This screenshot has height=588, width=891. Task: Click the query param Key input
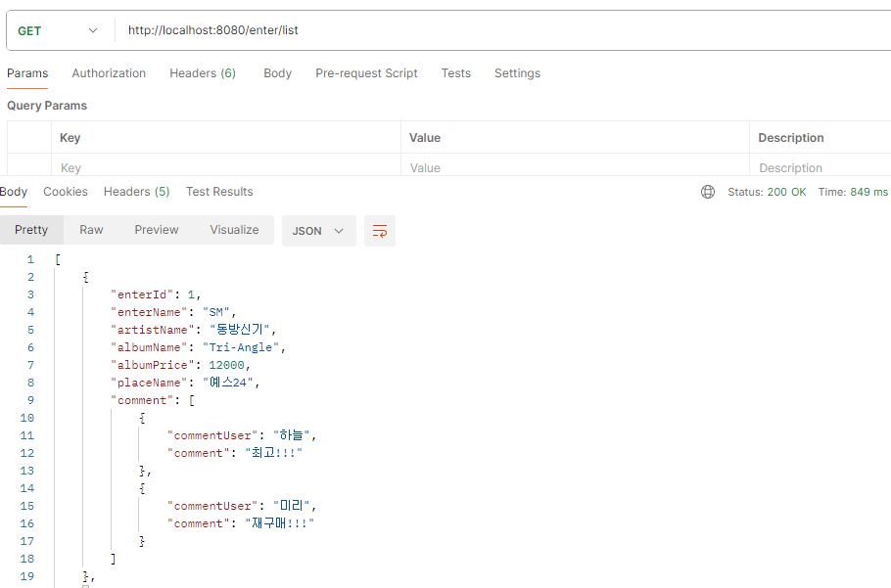pos(226,167)
